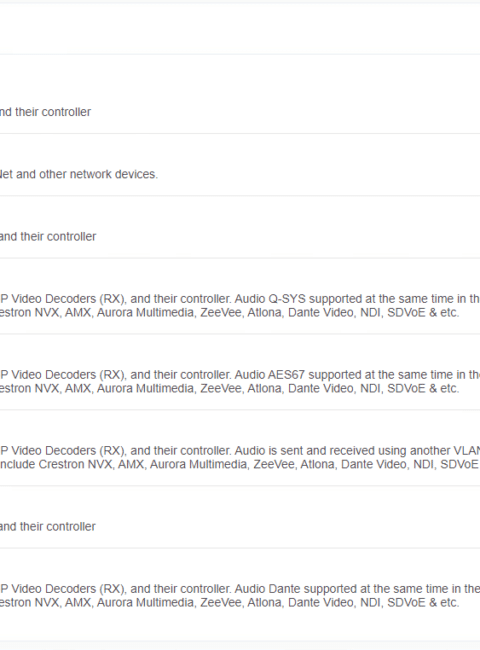Click "SDVoE & etc." in the Dante row
This screenshot has width=480, height=650.
(x=423, y=603)
